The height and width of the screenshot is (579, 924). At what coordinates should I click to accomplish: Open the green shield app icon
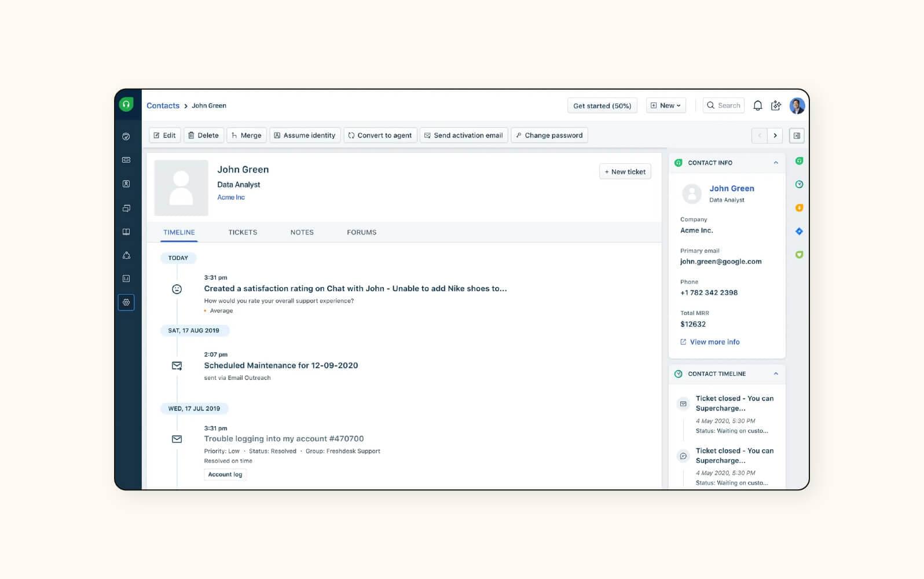coord(799,255)
